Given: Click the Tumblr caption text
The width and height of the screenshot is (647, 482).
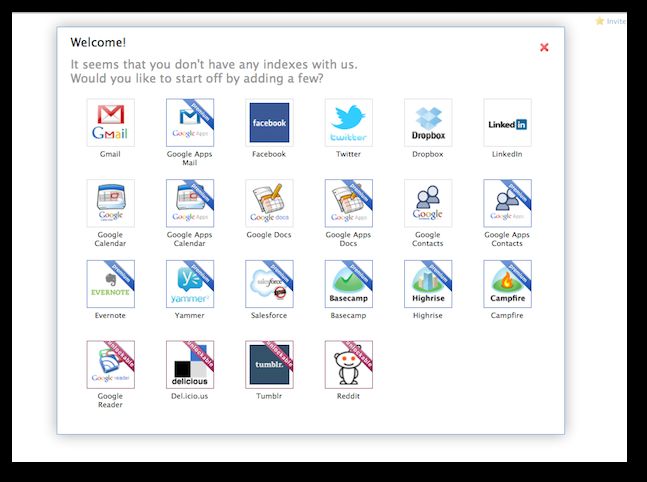Looking at the screenshot, I should click(269, 396).
